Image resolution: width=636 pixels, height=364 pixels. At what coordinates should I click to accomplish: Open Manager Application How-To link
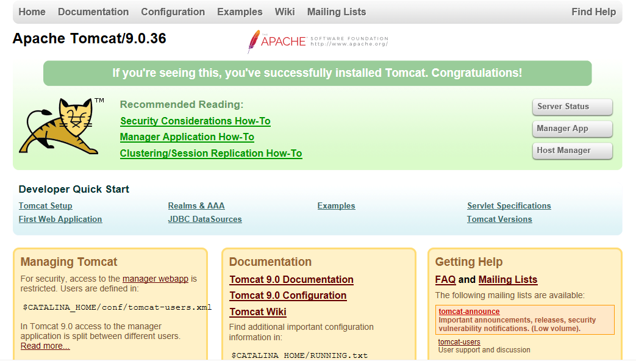(x=187, y=137)
